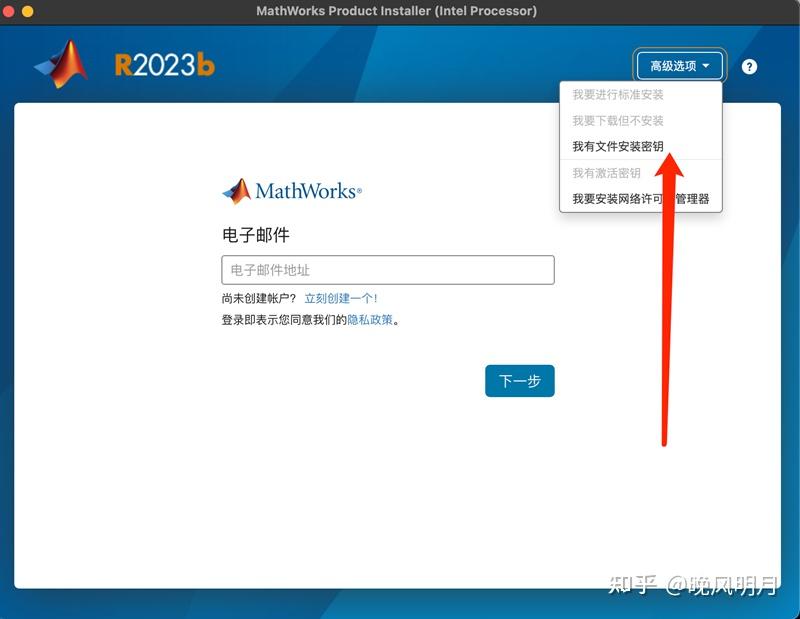Click inside the 电子邮件地址 input field
Image resolution: width=800 pixels, height=619 pixels.
click(388, 270)
